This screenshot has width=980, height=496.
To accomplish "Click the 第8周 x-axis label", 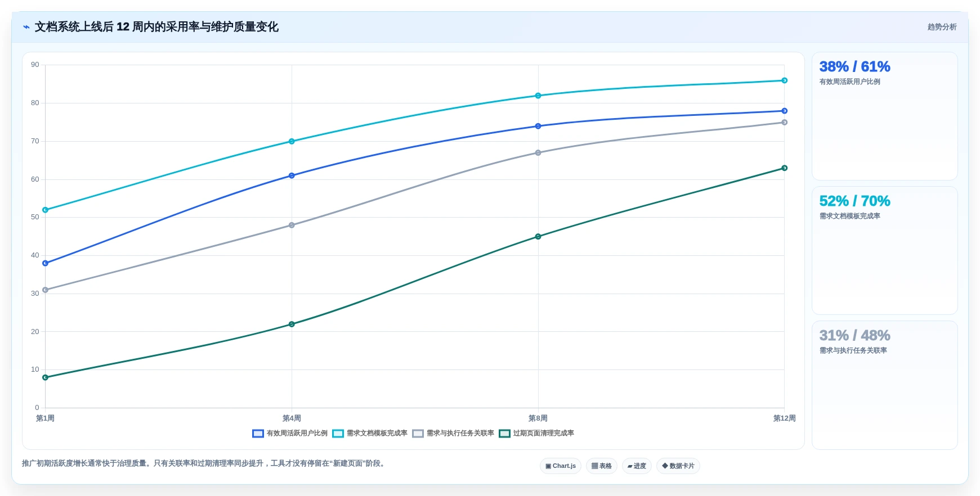I will pyautogui.click(x=538, y=418).
